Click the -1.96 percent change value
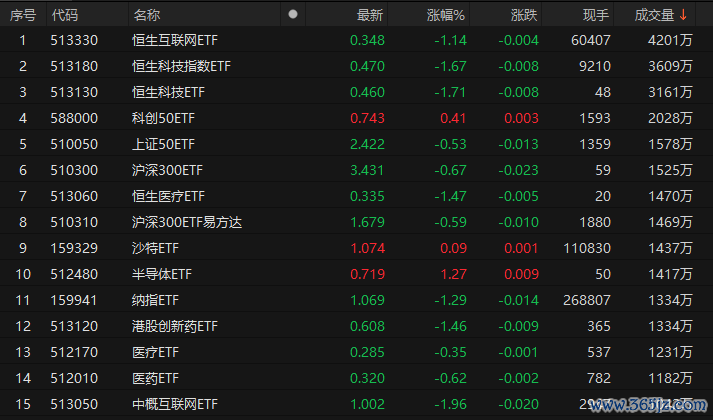This screenshot has width=713, height=420. [x=451, y=404]
